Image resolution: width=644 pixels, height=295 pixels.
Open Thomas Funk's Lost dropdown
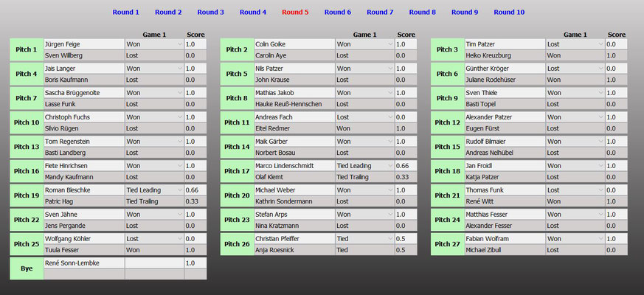[575, 190]
